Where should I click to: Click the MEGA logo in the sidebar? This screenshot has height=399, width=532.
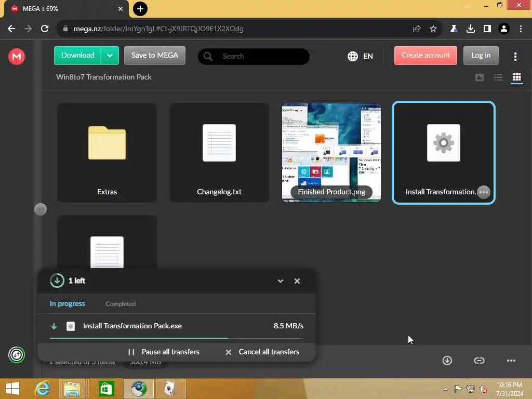pyautogui.click(x=16, y=56)
